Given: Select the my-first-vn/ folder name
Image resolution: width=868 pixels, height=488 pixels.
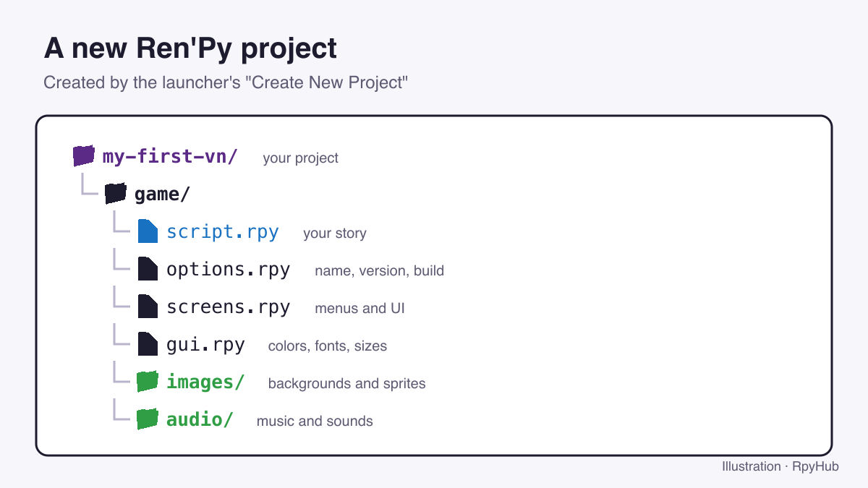Looking at the screenshot, I should (170, 156).
